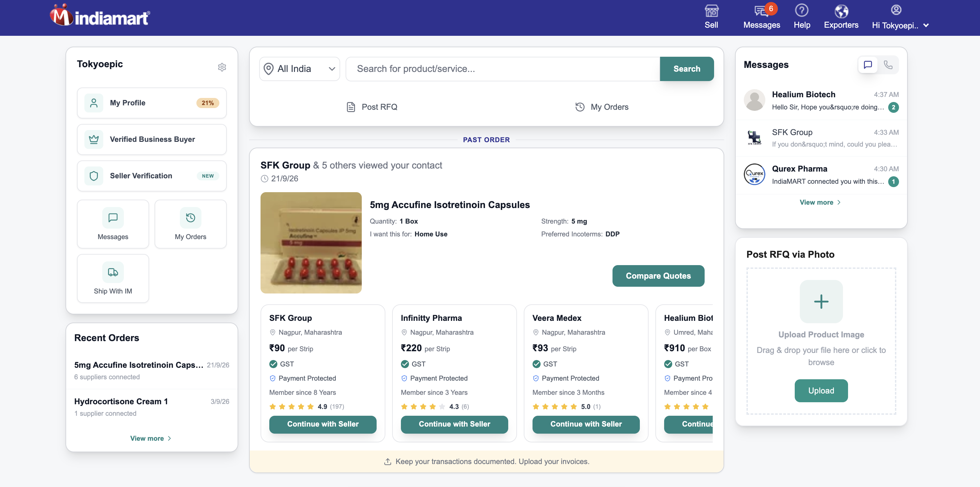Open Verified Business Buyer

(152, 139)
